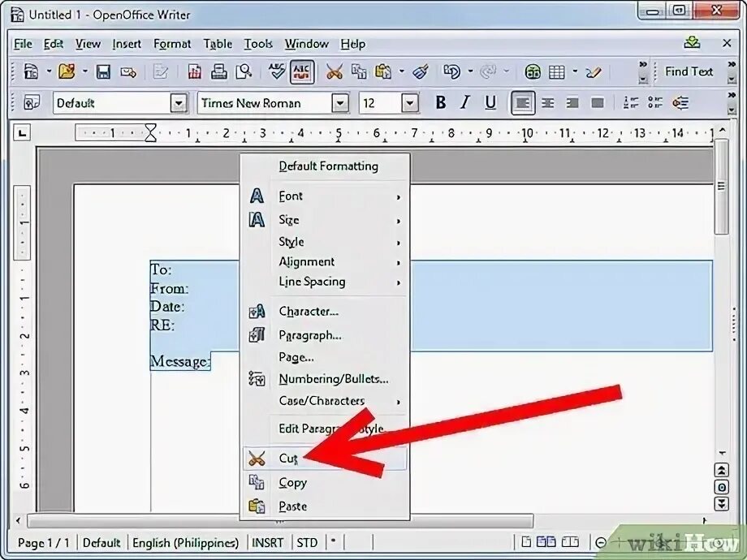Viewport: 747px width, 560px height.
Task: Close document X in menu bar
Action: (727, 43)
